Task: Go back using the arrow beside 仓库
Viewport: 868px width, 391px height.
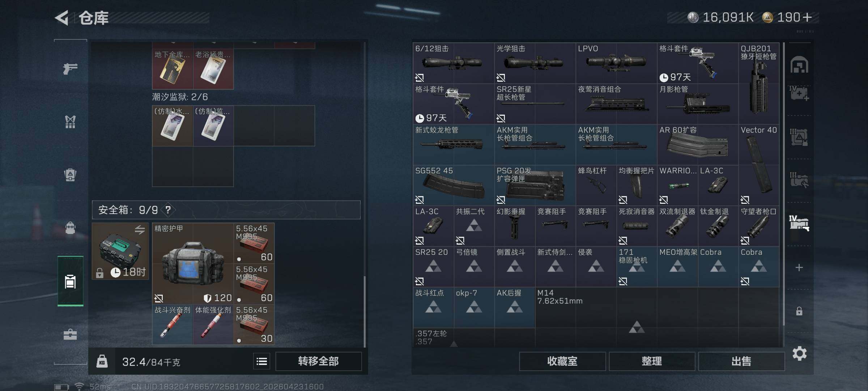Action: (x=62, y=18)
